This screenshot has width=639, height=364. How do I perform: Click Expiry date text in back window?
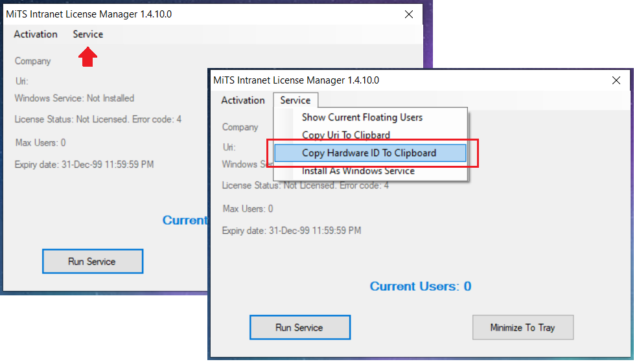point(84,165)
